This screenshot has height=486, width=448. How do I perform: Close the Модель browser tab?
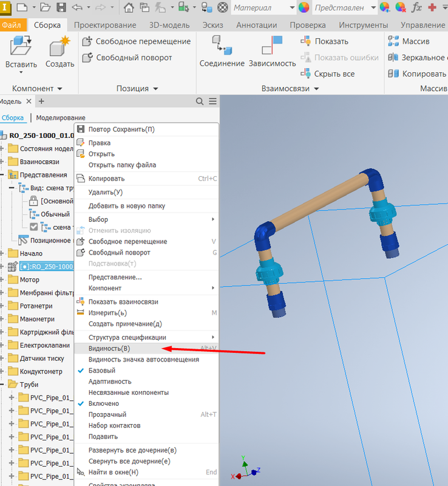29,101
